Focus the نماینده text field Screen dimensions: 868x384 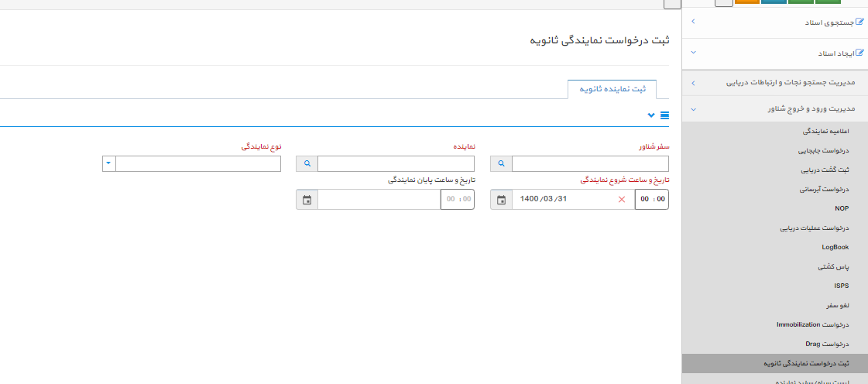click(x=396, y=164)
